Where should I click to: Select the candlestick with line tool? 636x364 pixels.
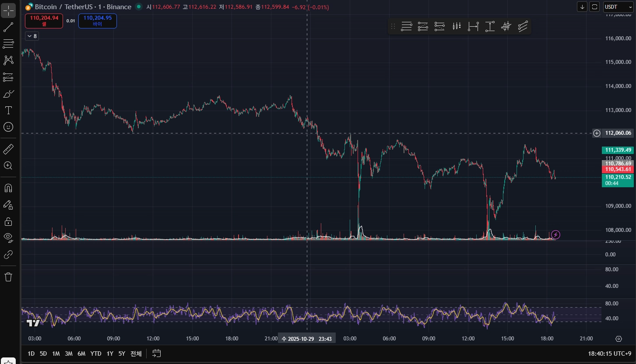point(506,27)
